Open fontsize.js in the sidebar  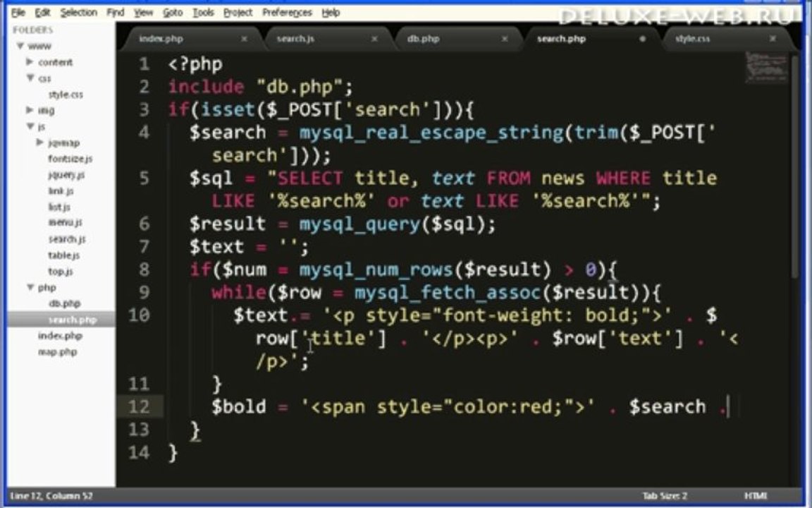pos(70,159)
